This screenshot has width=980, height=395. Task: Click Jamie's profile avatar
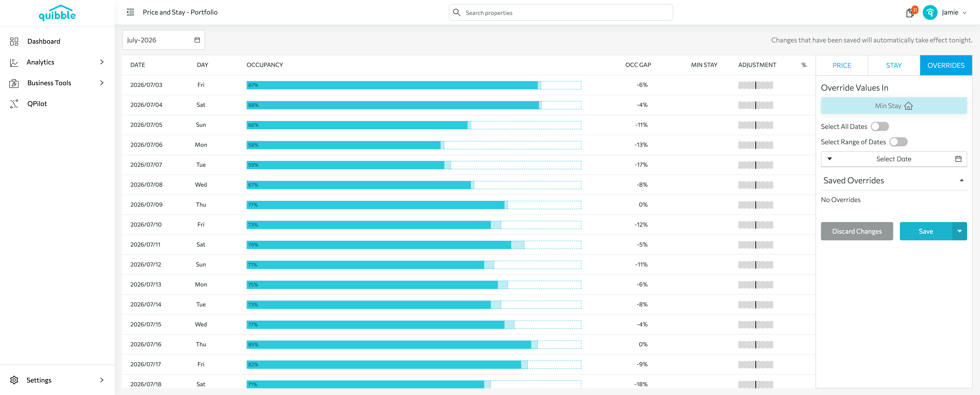pos(930,12)
